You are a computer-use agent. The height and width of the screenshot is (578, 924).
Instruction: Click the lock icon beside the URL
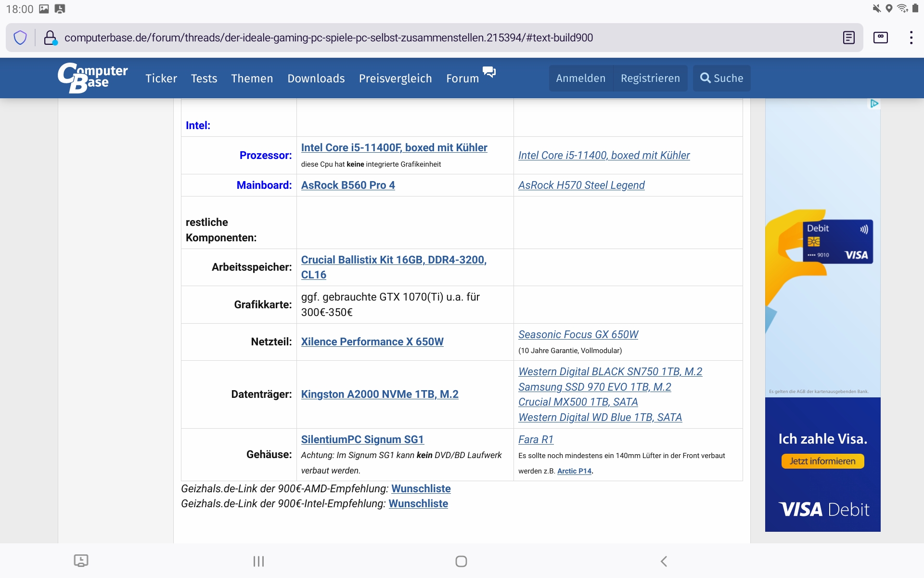coord(50,38)
